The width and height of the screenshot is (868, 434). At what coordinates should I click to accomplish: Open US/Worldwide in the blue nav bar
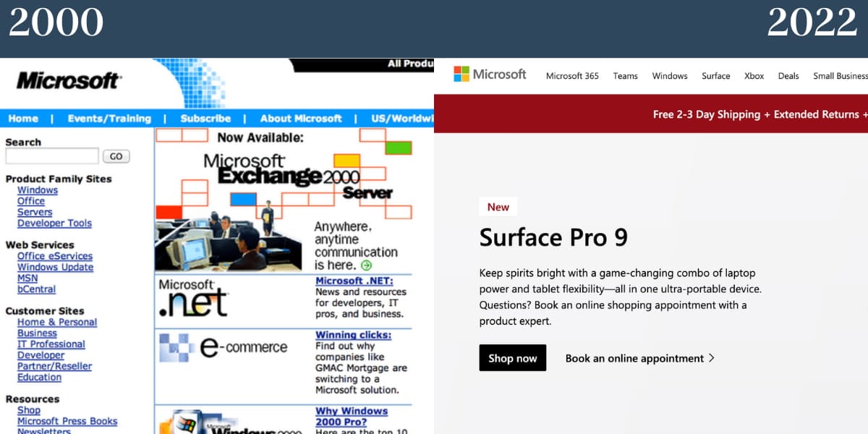402,119
